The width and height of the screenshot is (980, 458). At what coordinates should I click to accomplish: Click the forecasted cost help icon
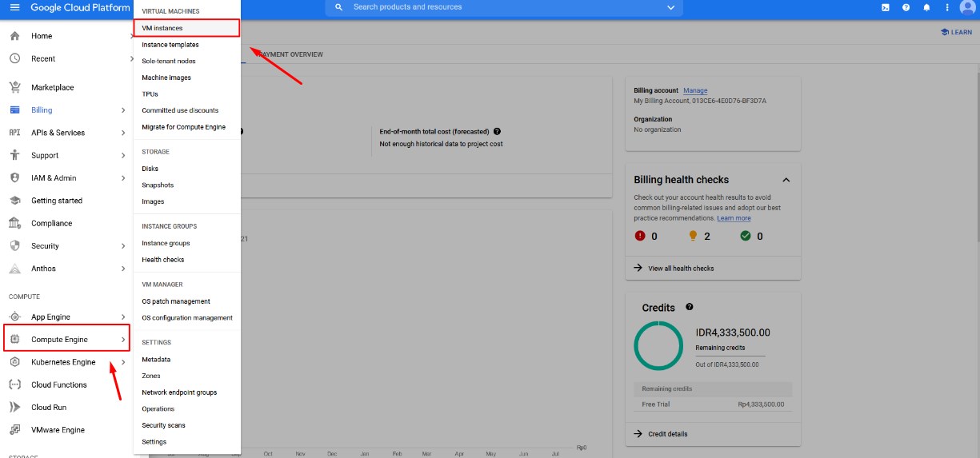497,131
